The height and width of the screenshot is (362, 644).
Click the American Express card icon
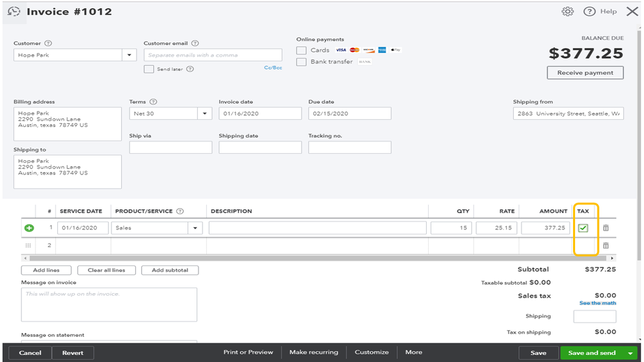tap(382, 50)
